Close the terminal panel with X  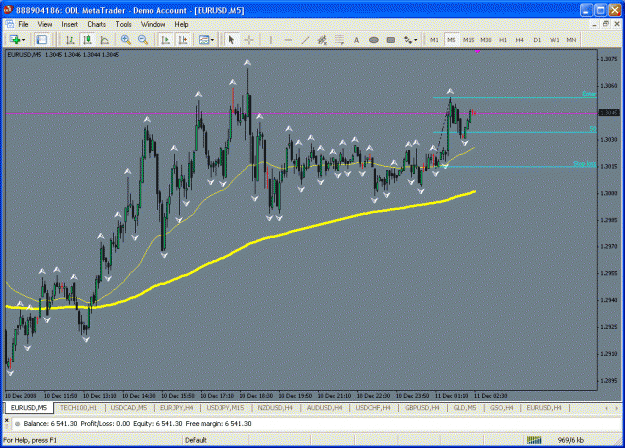pyautogui.click(x=6, y=420)
